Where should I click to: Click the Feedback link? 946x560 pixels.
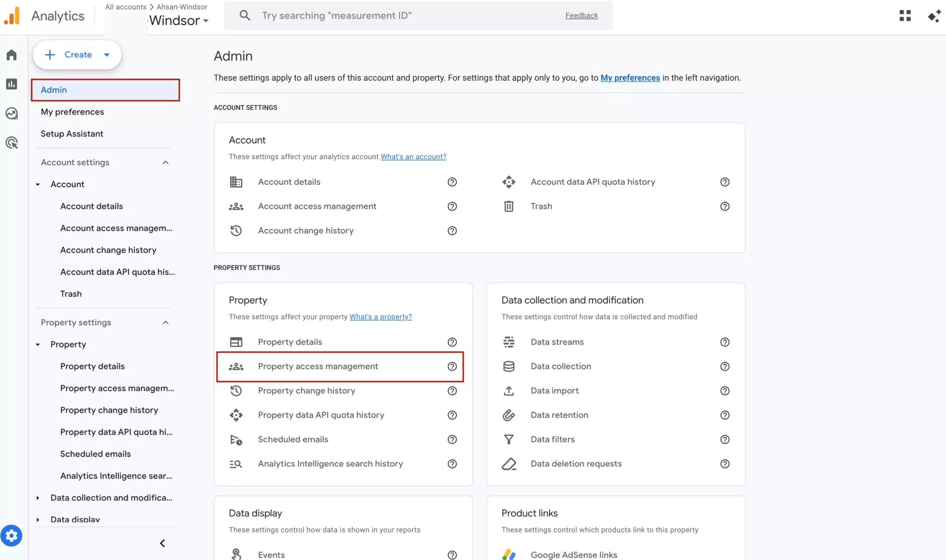pyautogui.click(x=581, y=15)
